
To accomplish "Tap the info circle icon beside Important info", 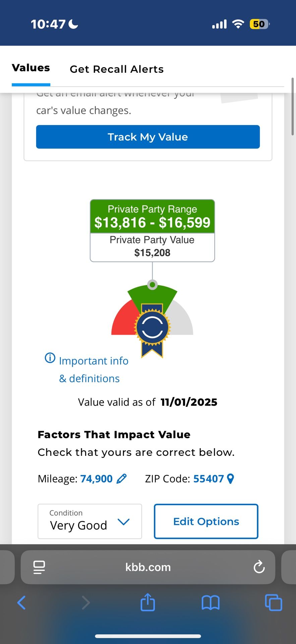I will coord(50,358).
